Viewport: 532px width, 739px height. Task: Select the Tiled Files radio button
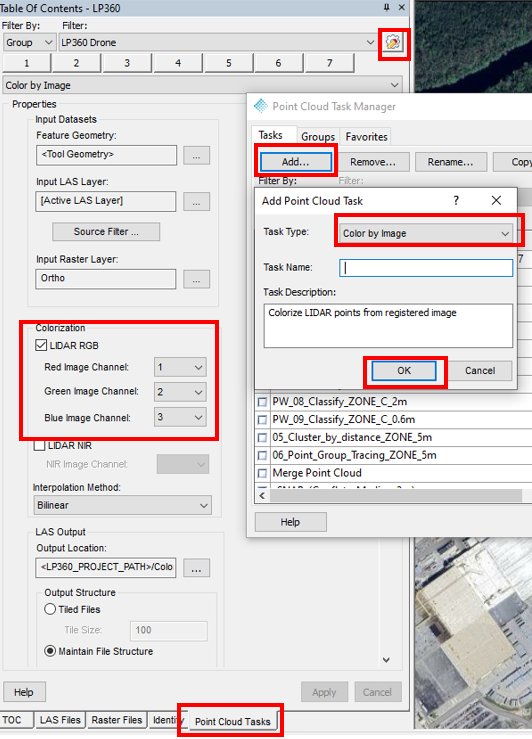pos(50,609)
